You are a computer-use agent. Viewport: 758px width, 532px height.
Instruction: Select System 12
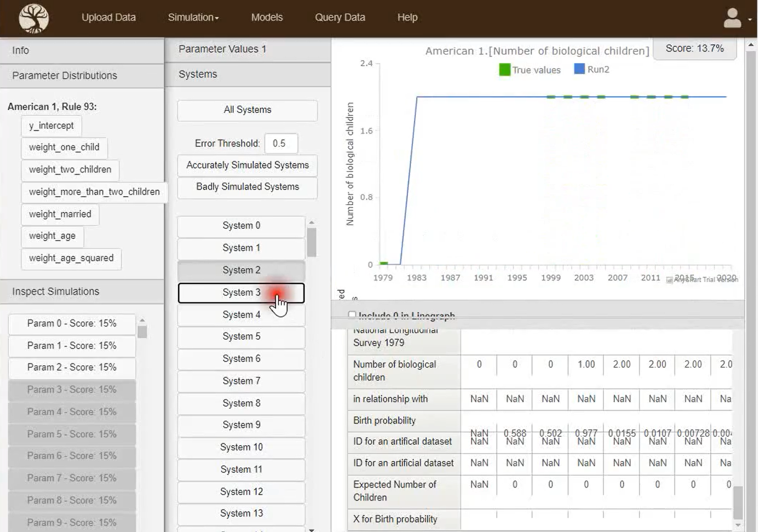tap(241, 492)
